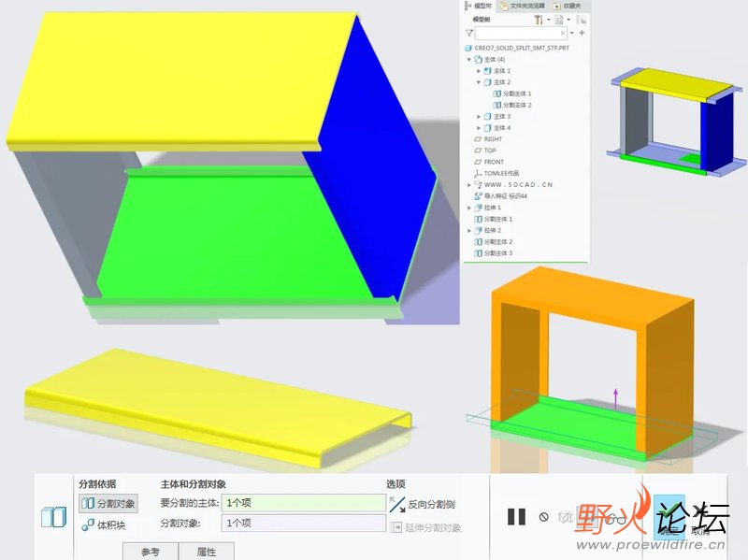Click the model tree filter funnel icon
This screenshot has height=560, width=748.
pos(469,33)
